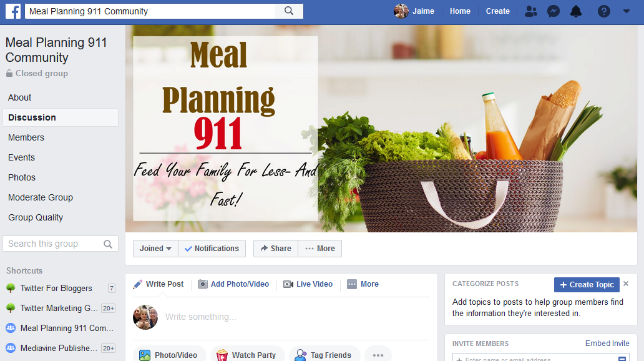The height and width of the screenshot is (361, 644).
Task: Click the Tag Friends button
Action: [324, 355]
